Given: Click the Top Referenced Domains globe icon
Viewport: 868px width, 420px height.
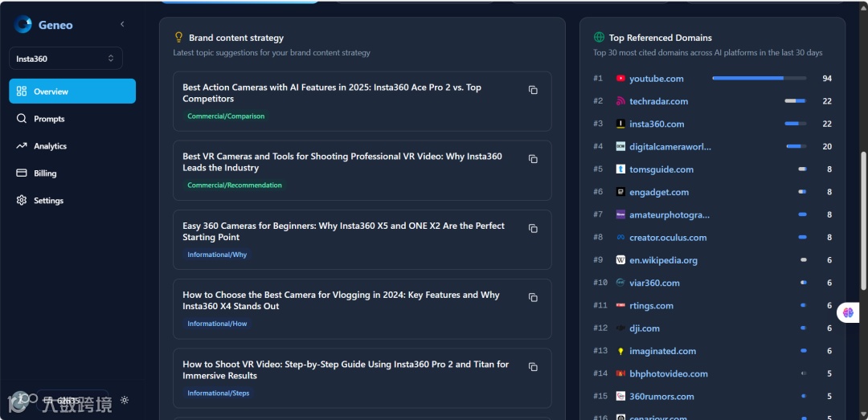Looking at the screenshot, I should coord(599,38).
